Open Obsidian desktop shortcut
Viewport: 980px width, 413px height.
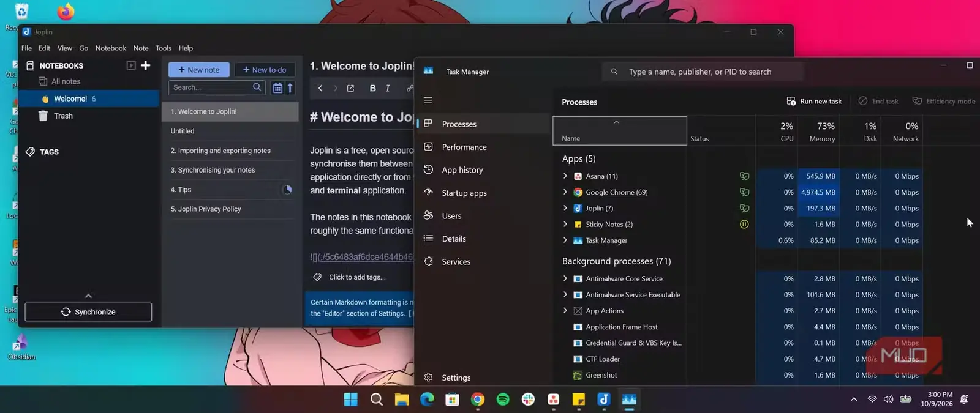21,347
